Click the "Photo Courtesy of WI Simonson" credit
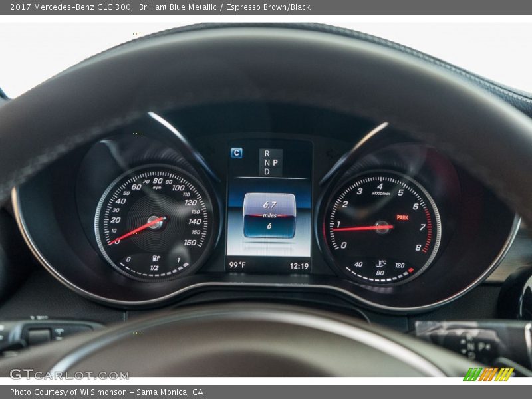The image size is (532, 399). (68, 392)
